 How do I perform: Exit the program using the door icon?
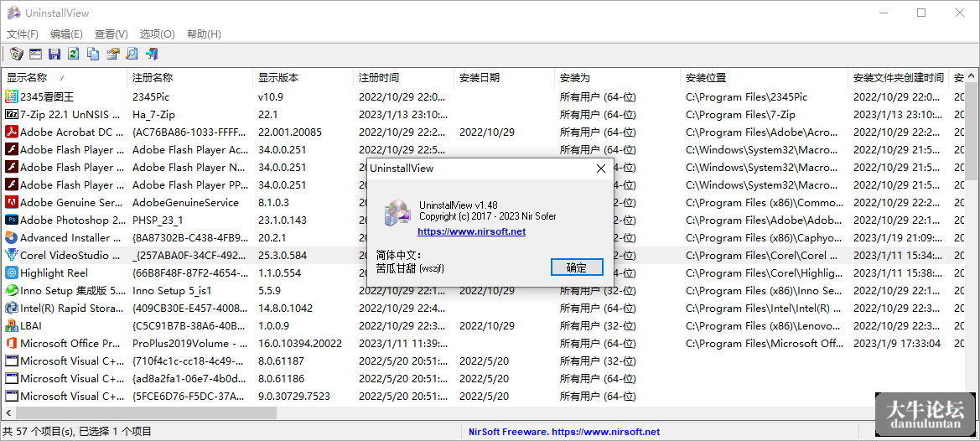point(152,54)
